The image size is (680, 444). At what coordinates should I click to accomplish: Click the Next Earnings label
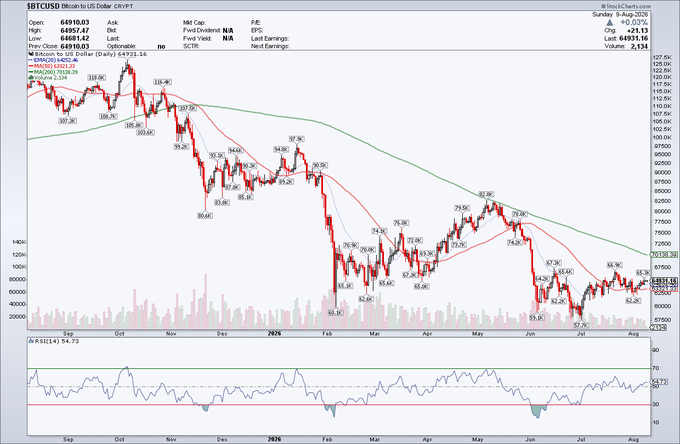[x=270, y=46]
